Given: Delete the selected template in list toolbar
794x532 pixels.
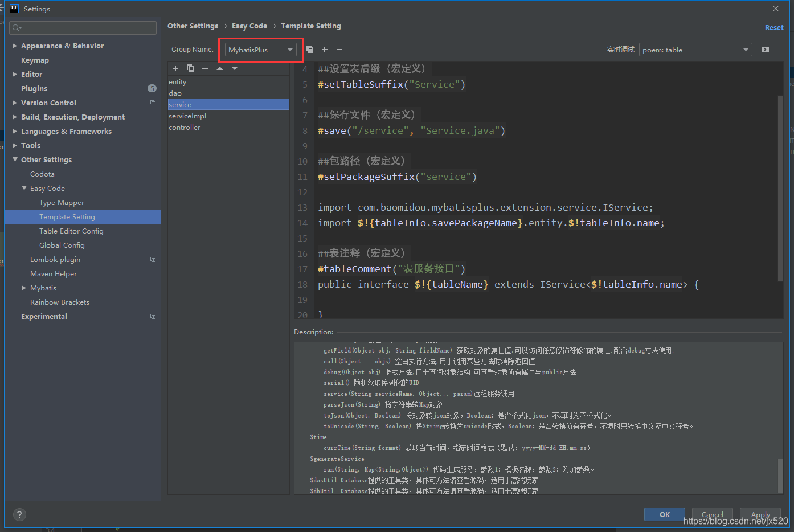Looking at the screenshot, I should tap(205, 68).
